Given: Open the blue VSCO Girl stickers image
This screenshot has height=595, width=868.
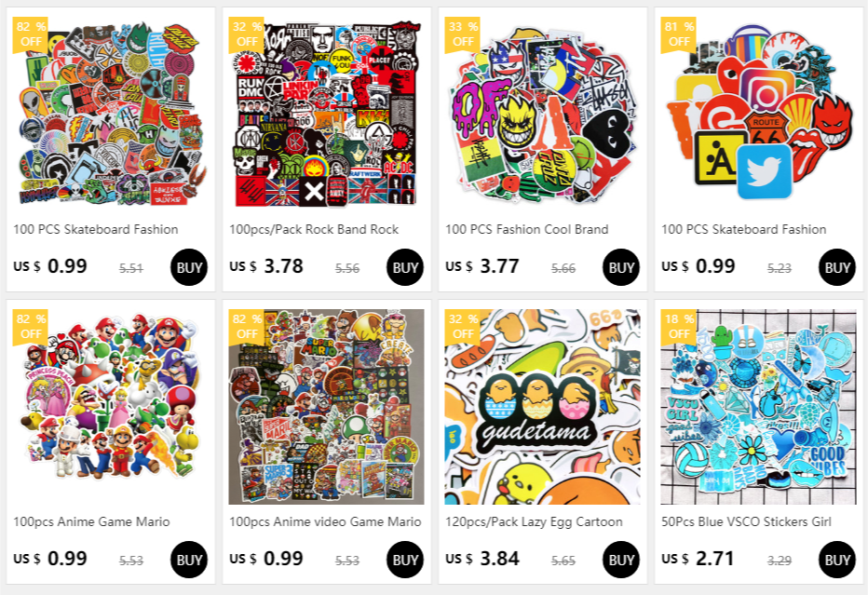Looking at the screenshot, I should tap(758, 407).
